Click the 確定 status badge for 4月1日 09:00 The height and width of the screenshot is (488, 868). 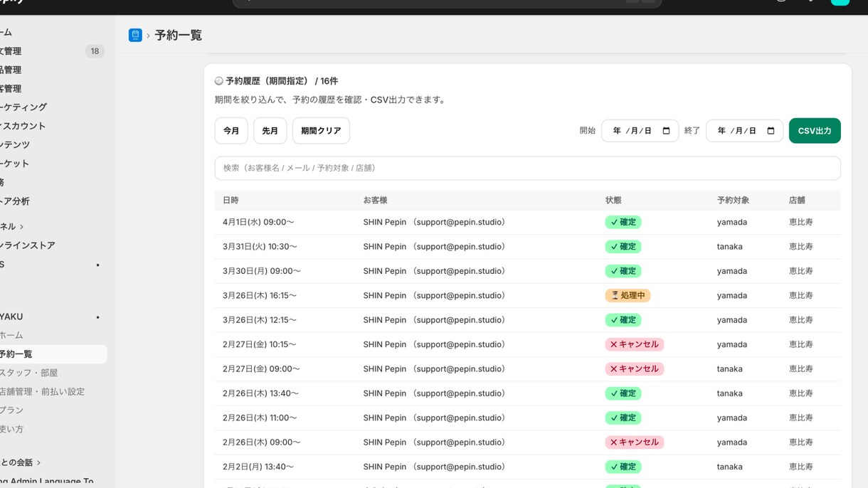(623, 222)
